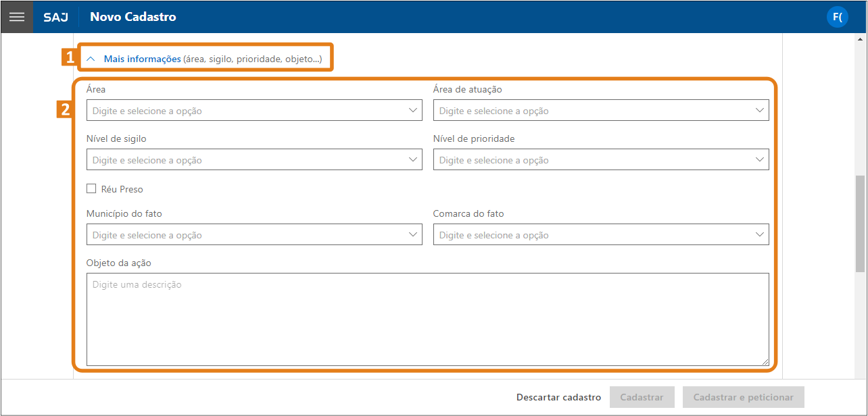Screen dimensions: 868x416
Task: Expand the Nível de sigilo dropdown arrow
Action: pyautogui.click(x=414, y=159)
